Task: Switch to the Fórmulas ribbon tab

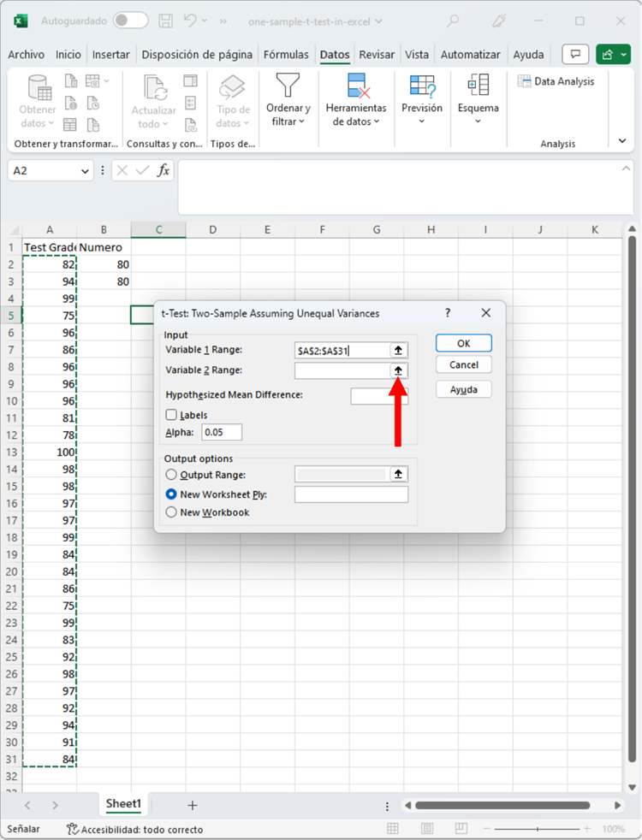Action: tap(286, 55)
